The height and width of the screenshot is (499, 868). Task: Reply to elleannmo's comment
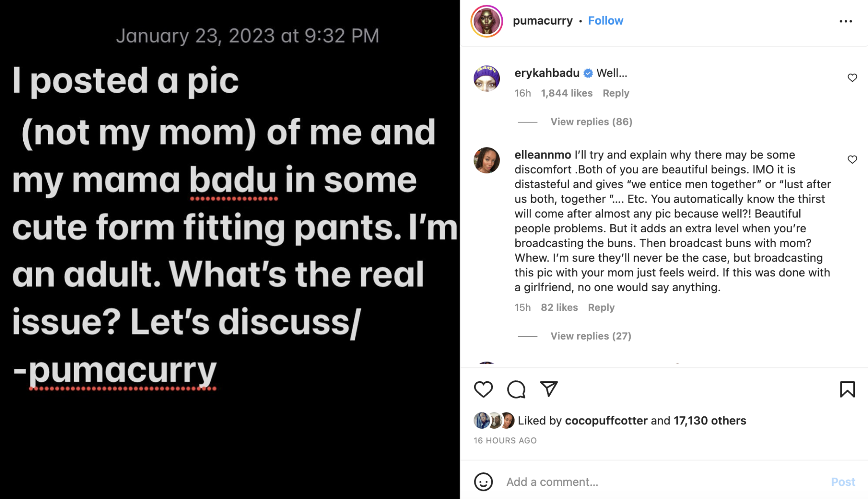tap(601, 307)
